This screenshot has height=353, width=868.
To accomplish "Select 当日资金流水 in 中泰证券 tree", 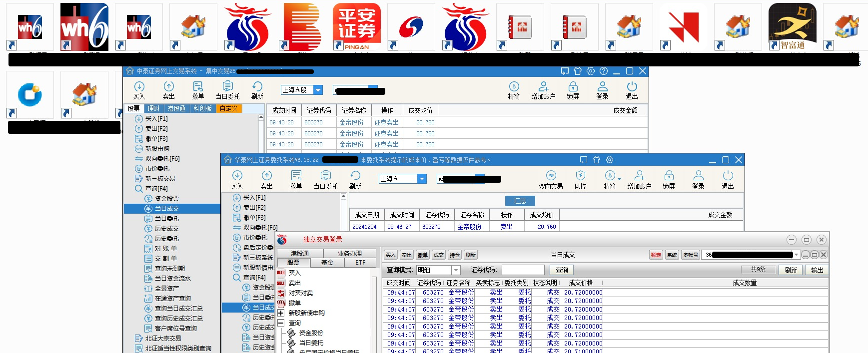I will point(173,279).
